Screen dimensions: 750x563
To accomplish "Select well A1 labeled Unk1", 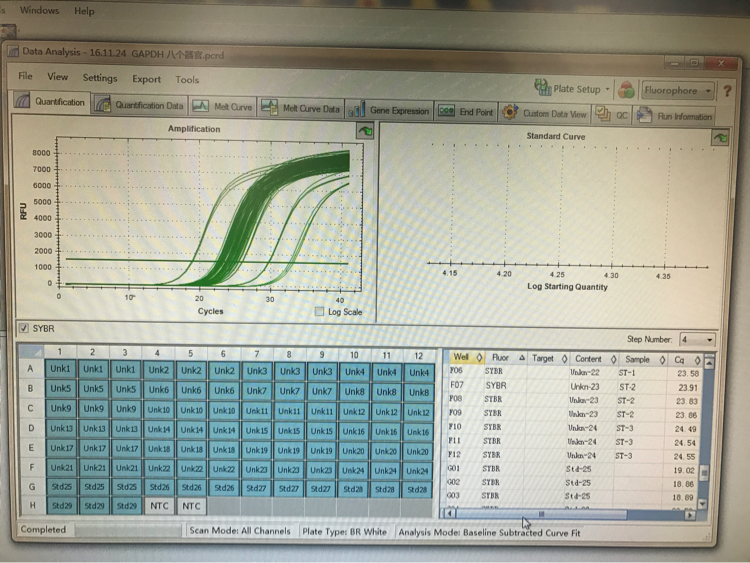I will tap(60, 369).
